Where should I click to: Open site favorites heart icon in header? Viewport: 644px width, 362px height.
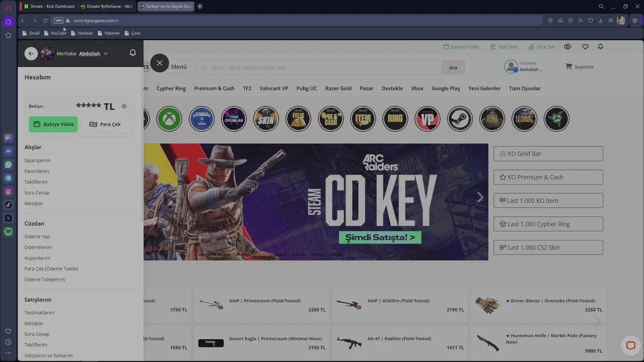coord(585,47)
